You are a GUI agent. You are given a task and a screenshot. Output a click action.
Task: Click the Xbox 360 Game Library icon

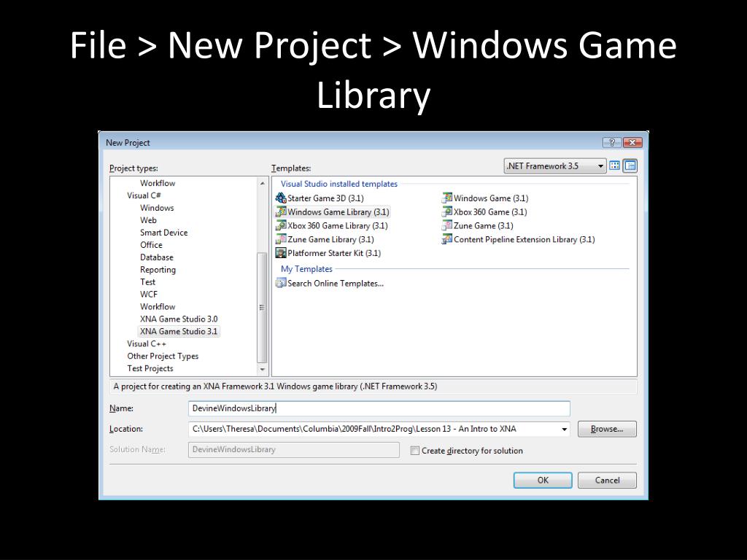[x=281, y=225]
